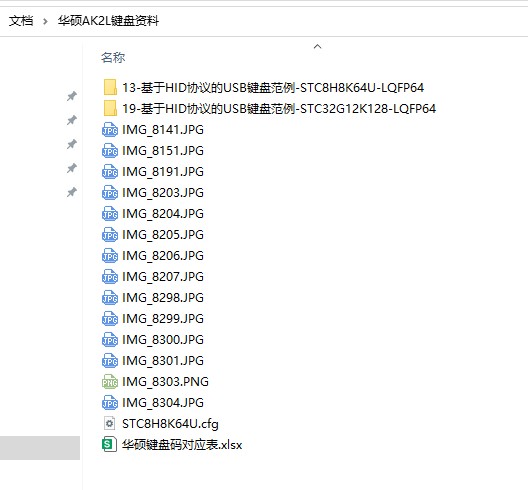
Task: Select folder name 19-基于HID协议的USB键盘范例-STC32G12K128-LQFP64
Action: (279, 108)
